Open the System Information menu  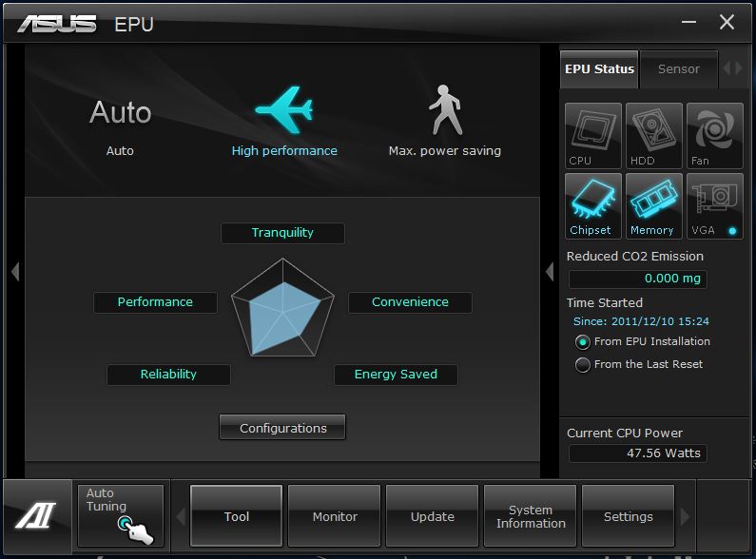(531, 516)
